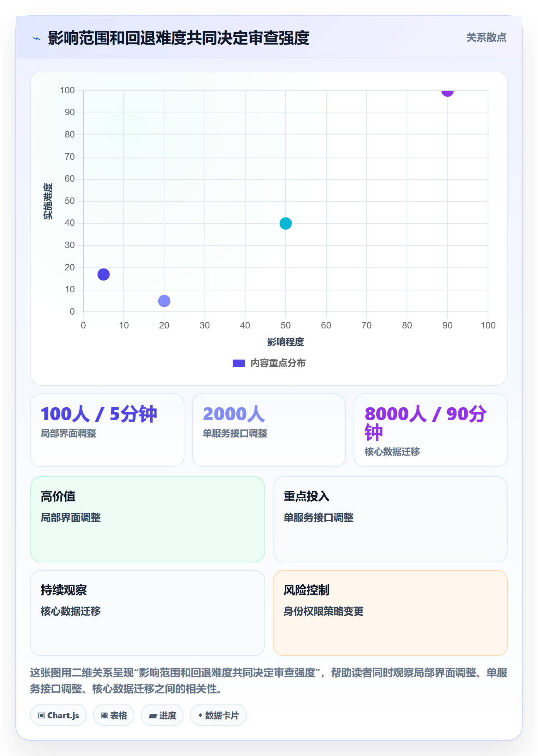538x756 pixels.
Task: Click 身份权限策略变更 in the 风险控制 card
Action: coord(324,611)
